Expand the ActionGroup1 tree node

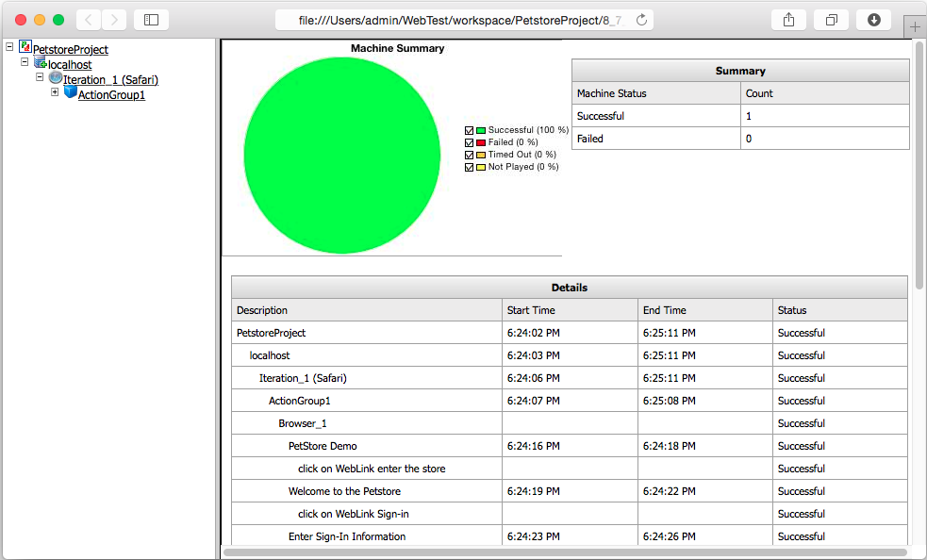click(55, 91)
